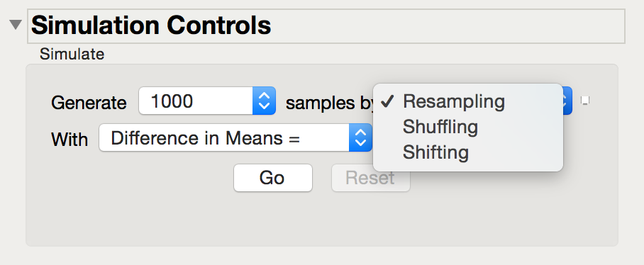
Task: Toggle the small checkbox beside method dropdown
Action: 585,100
